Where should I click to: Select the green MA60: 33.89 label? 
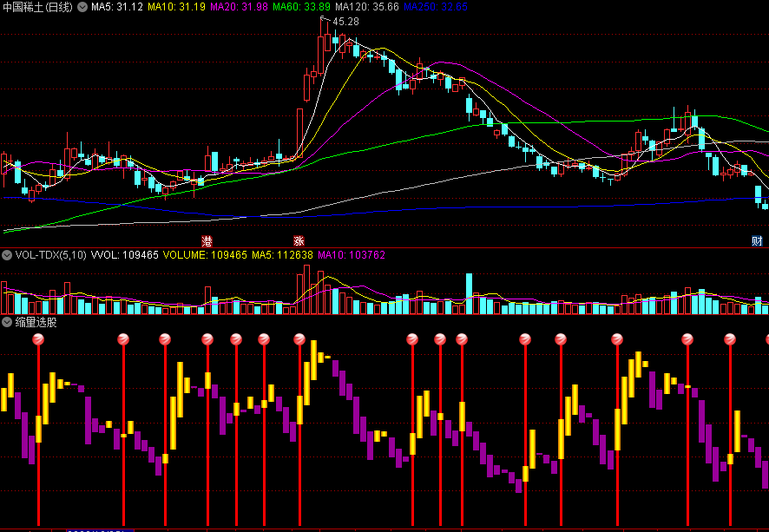pos(302,7)
